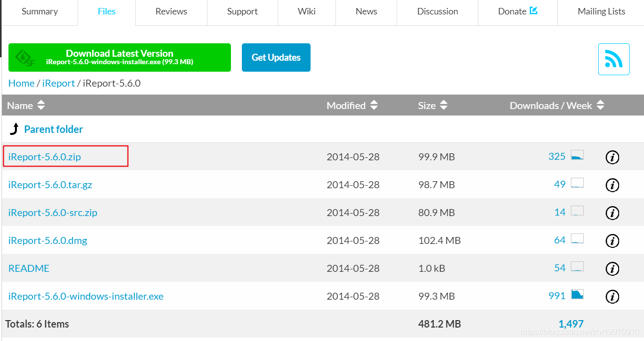Screen dimensions: 644x341
Task: Click the 102.4 MB size cell
Action: 439,240
